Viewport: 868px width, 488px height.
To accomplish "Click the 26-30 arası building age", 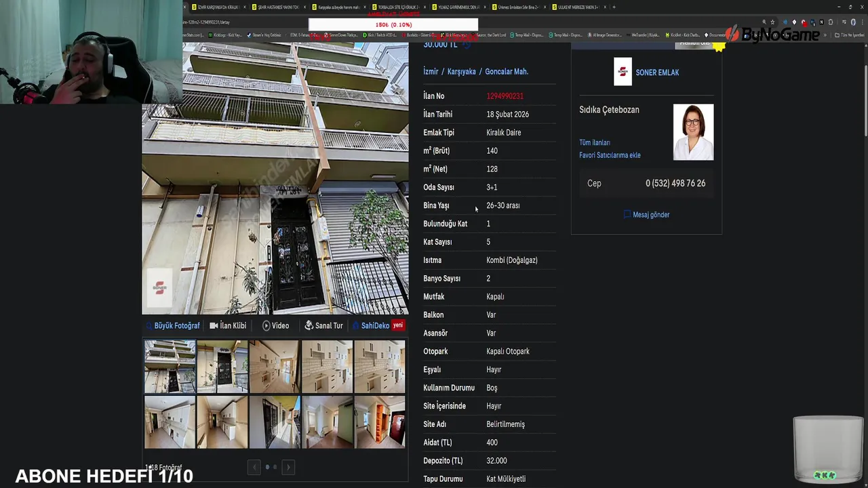I will pos(503,205).
